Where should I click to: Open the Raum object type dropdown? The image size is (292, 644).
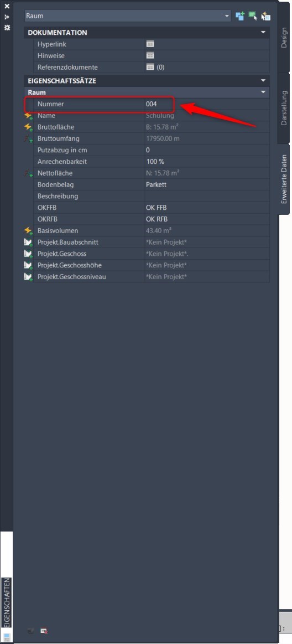[x=128, y=16]
